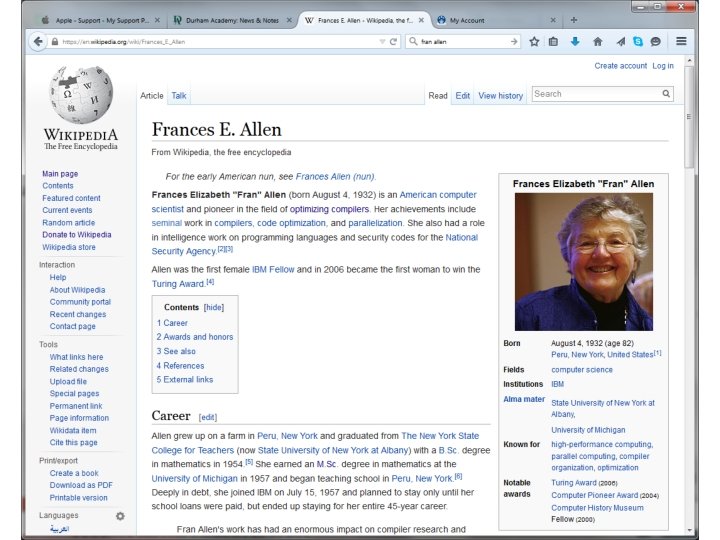The height and width of the screenshot is (540, 720).
Task: Click the Languages settings gear icon
Action: [120, 516]
